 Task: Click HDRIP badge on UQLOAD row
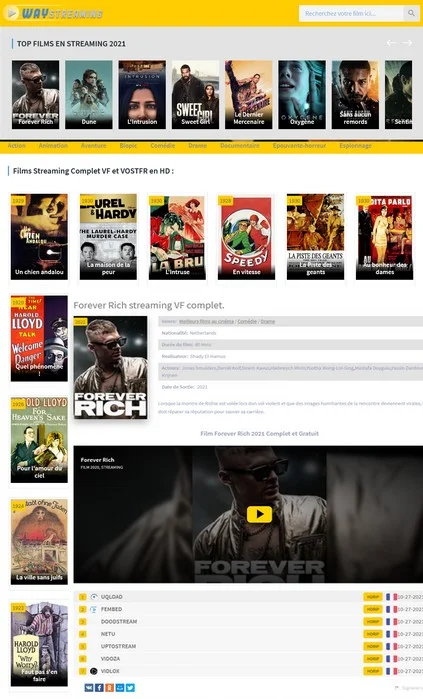click(373, 597)
